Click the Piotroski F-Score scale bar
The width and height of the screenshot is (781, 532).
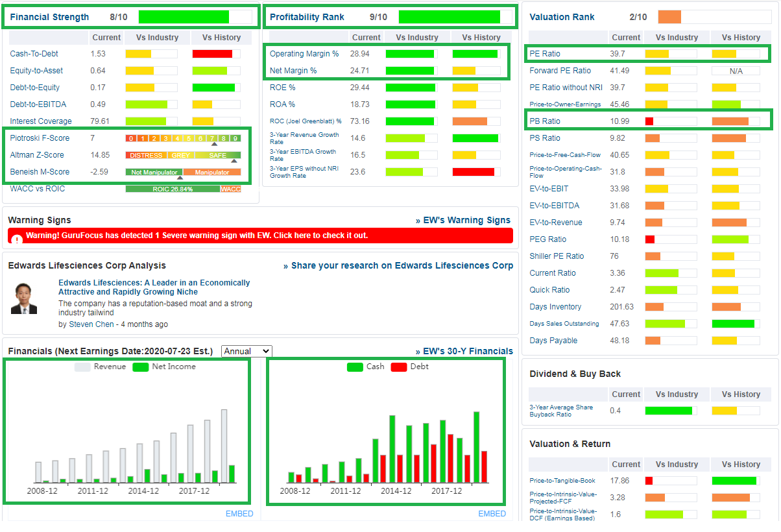pos(183,138)
